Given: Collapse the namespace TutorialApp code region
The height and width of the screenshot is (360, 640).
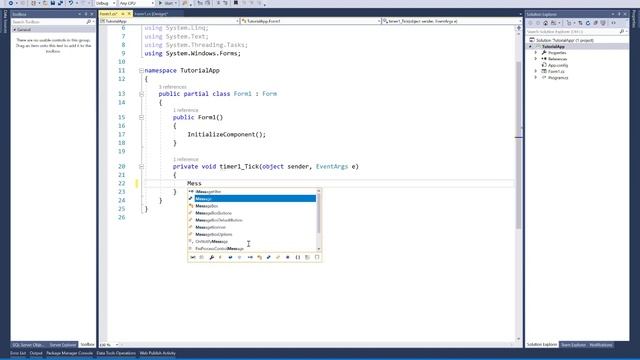Looking at the screenshot, I should [x=141, y=71].
